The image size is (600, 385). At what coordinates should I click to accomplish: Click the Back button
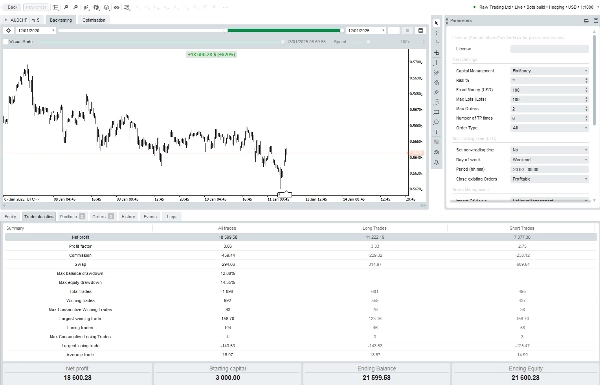[12, 7]
